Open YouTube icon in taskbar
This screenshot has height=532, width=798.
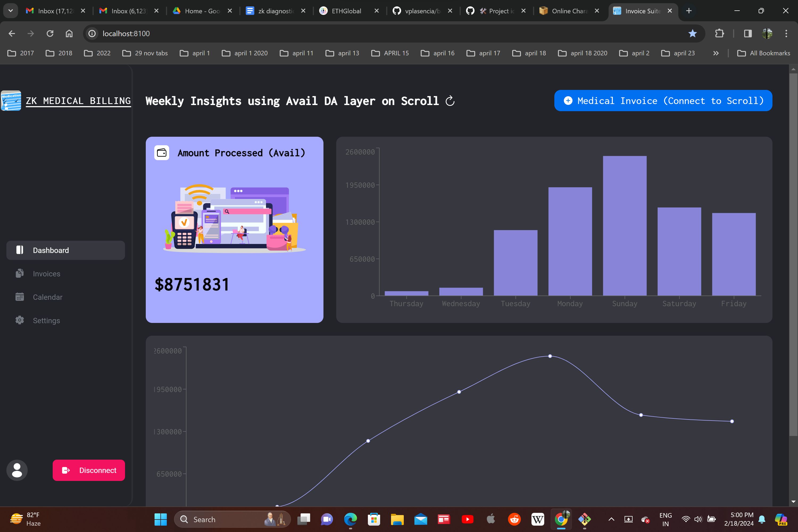coord(468,519)
